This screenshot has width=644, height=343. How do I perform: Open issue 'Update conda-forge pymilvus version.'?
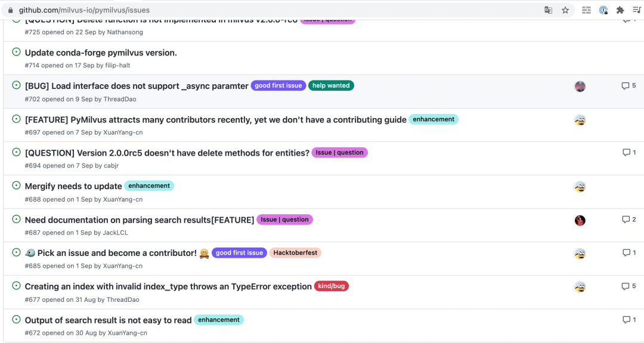[x=101, y=52]
